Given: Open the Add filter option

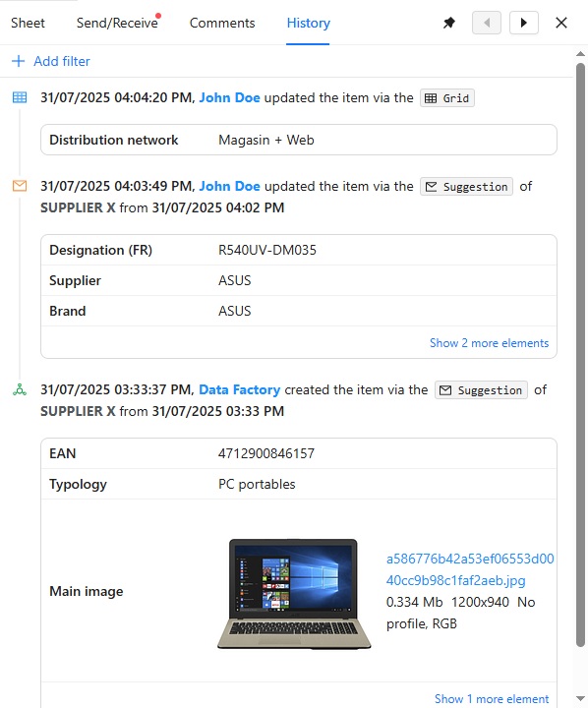Looking at the screenshot, I should (62, 61).
